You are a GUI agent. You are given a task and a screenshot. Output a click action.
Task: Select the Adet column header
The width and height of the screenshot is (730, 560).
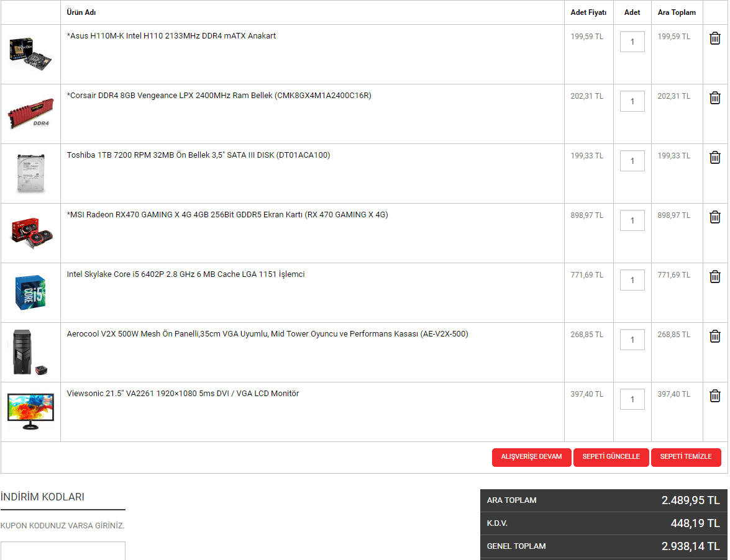632,12
